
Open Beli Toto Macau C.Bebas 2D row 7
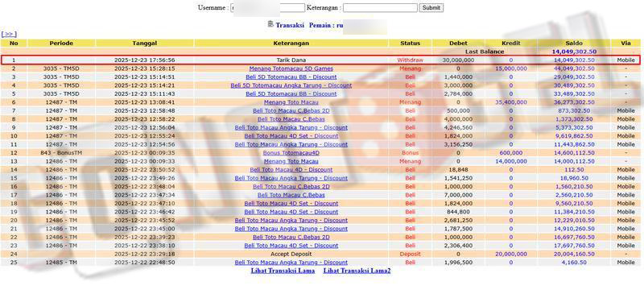click(291, 111)
